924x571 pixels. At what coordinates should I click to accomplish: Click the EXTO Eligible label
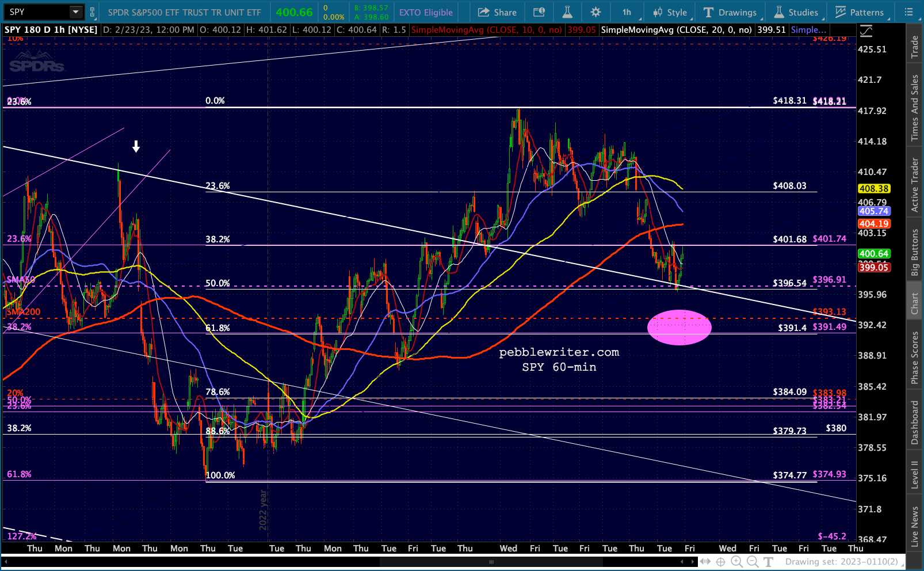(x=426, y=12)
